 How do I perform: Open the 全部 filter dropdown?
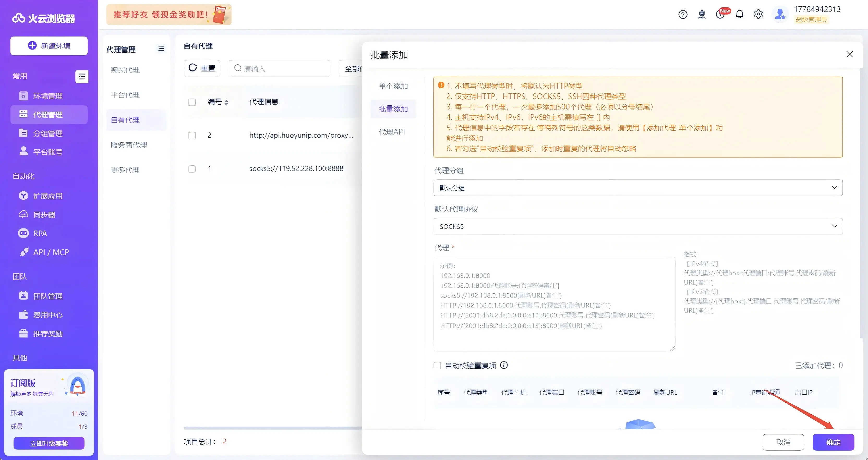pos(351,69)
